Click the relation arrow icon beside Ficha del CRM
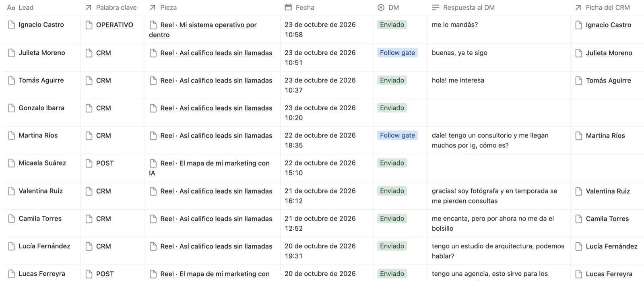Image resolution: width=644 pixels, height=281 pixels. click(x=578, y=7)
